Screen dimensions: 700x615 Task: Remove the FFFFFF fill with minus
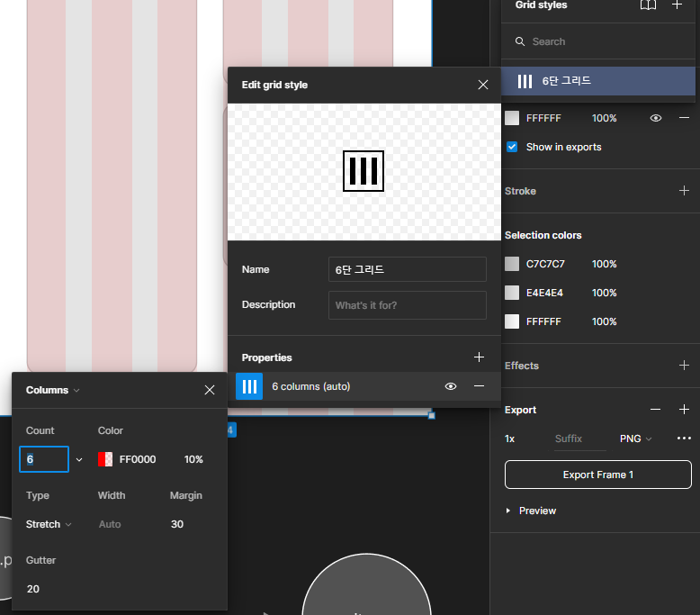tap(685, 118)
